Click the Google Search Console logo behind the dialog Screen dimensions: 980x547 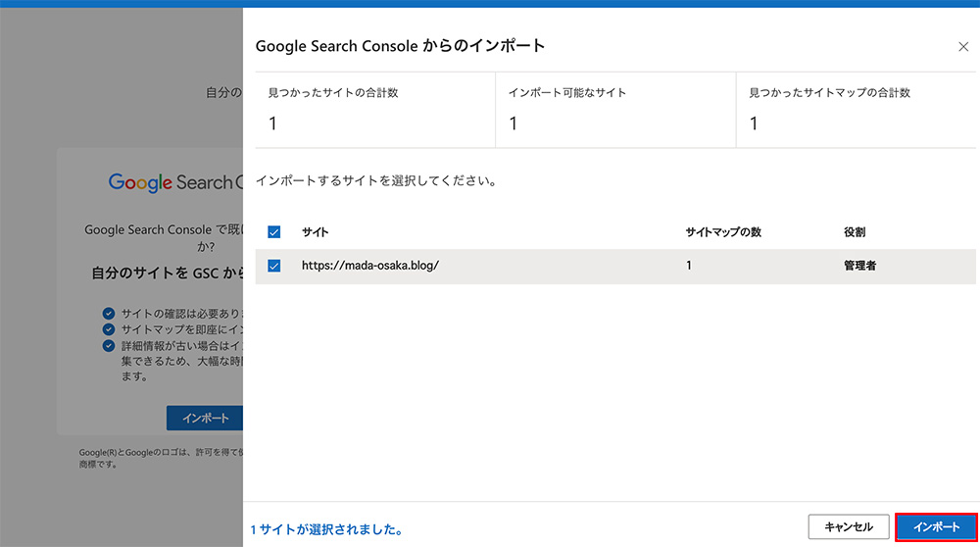(x=175, y=182)
